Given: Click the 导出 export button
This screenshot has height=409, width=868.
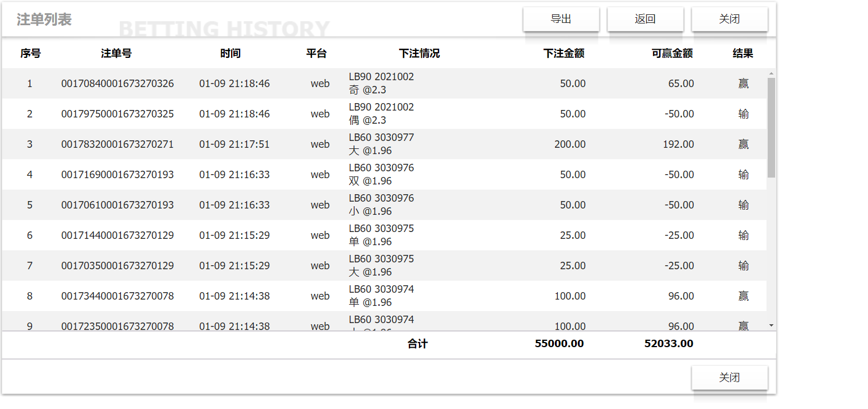Looking at the screenshot, I should tap(561, 19).
